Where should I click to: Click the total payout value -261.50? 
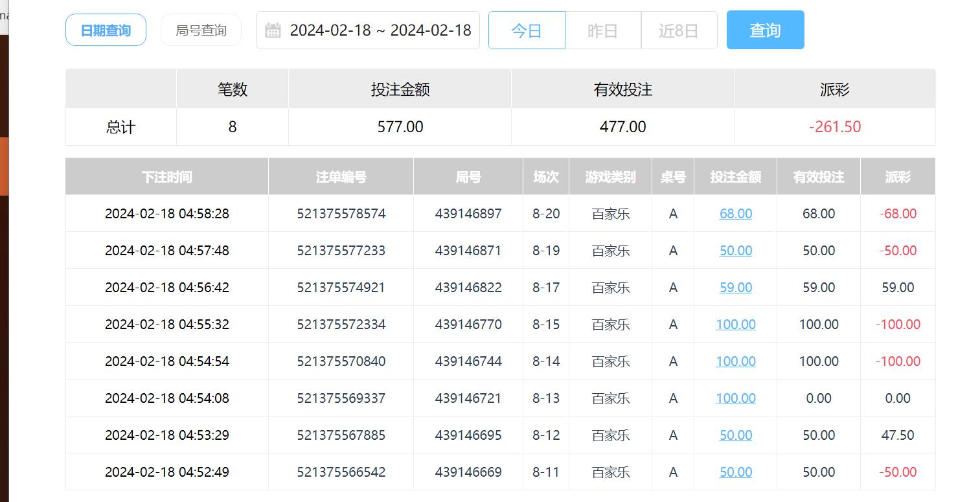click(834, 127)
